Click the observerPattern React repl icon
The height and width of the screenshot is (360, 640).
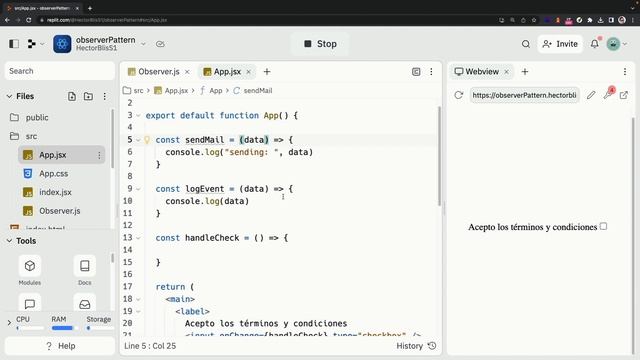point(62,44)
